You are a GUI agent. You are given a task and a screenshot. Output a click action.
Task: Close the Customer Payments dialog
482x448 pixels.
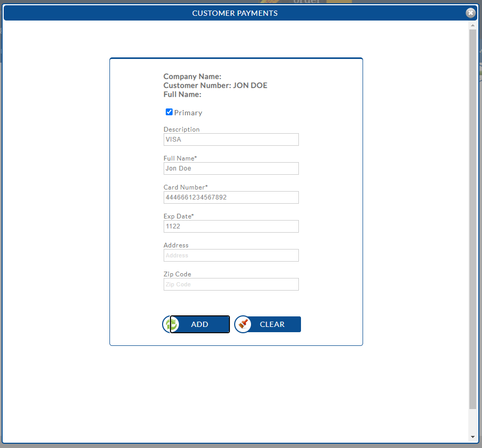click(470, 13)
